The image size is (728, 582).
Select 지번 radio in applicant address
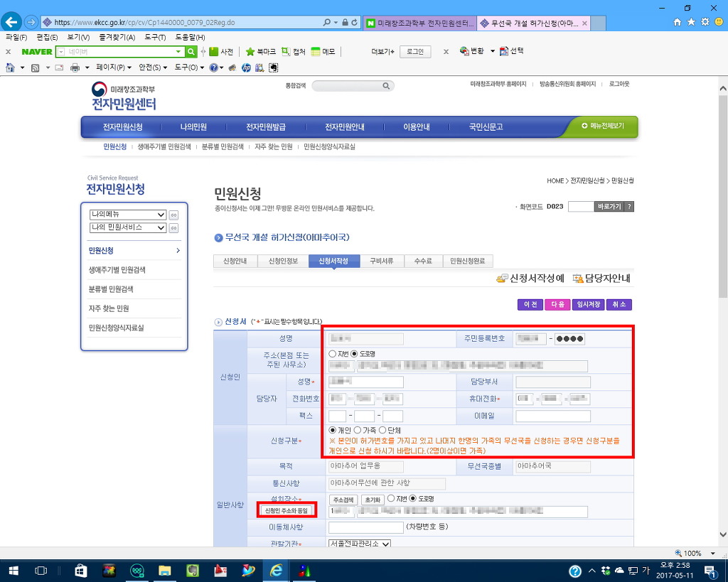(x=333, y=354)
